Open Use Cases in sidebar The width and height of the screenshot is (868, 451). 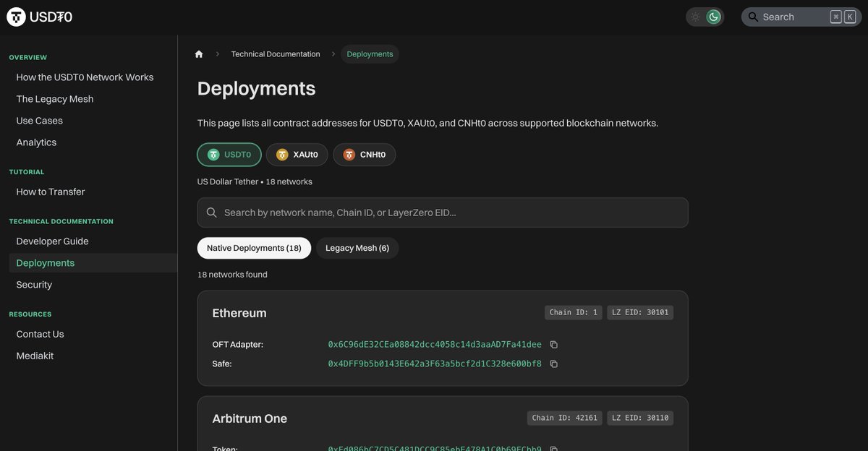[x=40, y=121]
